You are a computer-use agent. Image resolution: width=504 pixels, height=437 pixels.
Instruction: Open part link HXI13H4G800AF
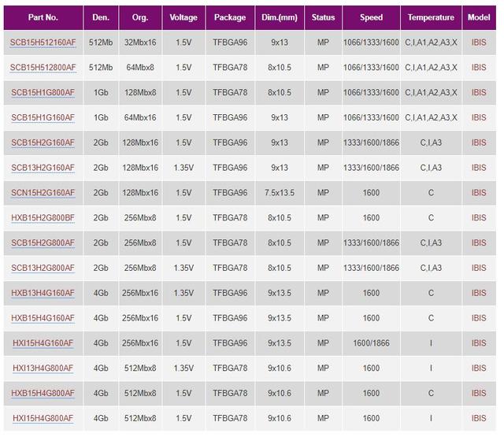43,368
